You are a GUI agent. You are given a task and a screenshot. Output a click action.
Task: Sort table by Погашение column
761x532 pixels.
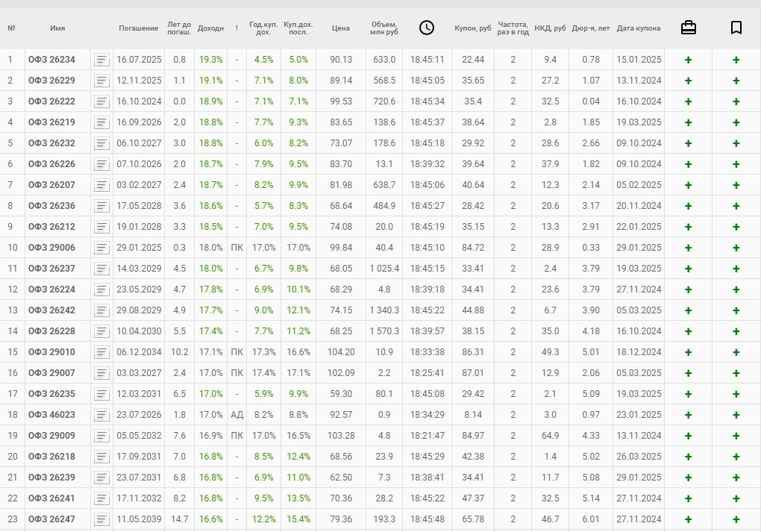138,28
